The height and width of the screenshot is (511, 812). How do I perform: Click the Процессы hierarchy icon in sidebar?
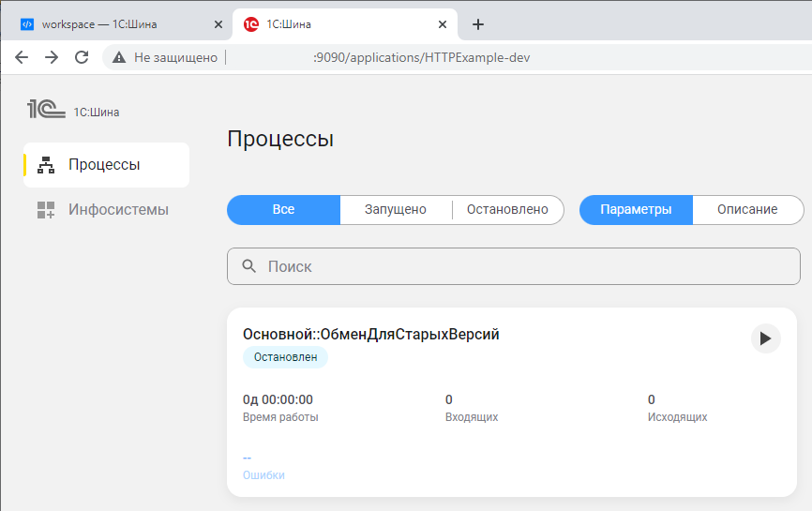[x=46, y=165]
